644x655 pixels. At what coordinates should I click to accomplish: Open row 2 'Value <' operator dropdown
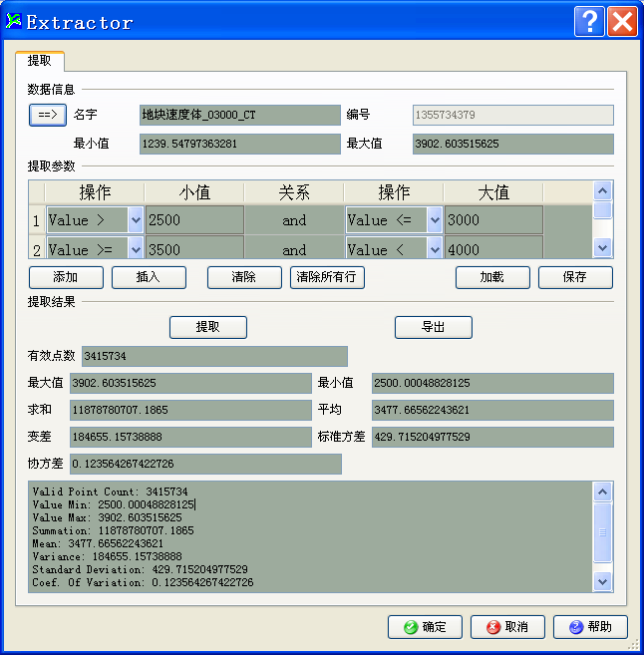pos(435,249)
